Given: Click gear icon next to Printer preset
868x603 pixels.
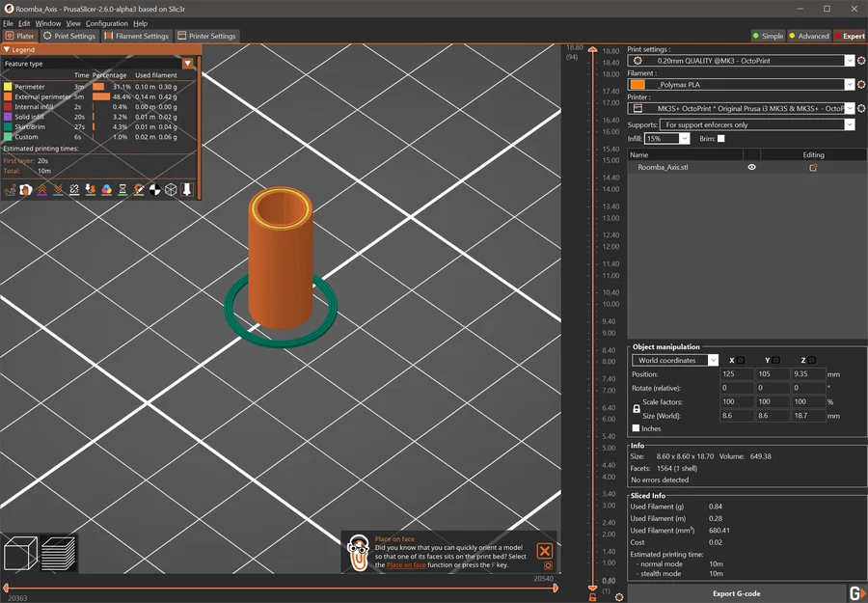Looking at the screenshot, I should click(861, 108).
